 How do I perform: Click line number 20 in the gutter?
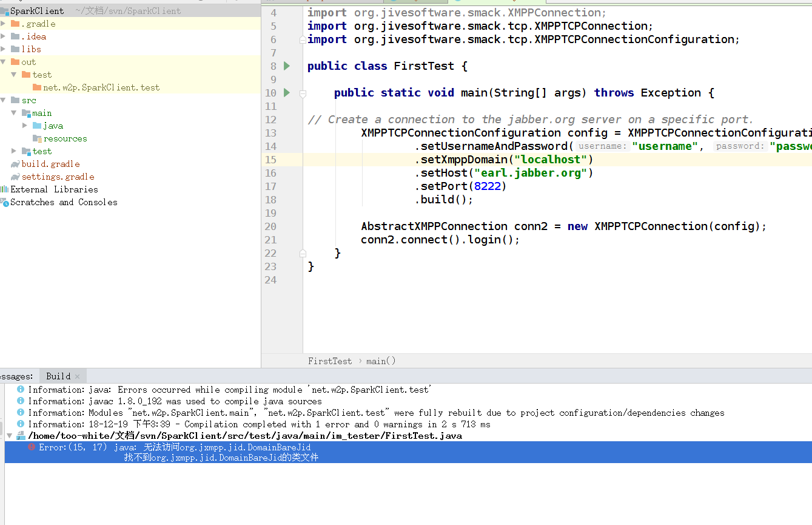(270, 226)
